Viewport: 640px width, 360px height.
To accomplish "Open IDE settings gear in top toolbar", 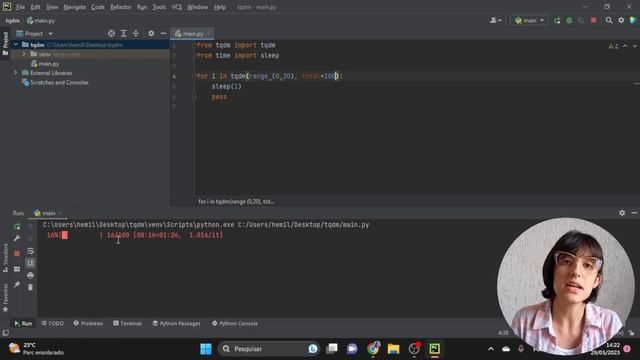I will tap(621, 20).
